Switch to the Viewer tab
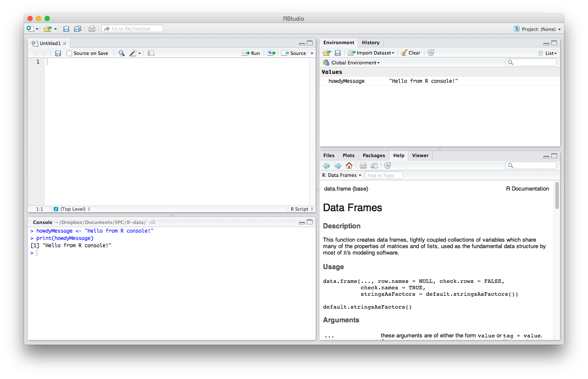This screenshot has width=588, height=379. tap(420, 155)
